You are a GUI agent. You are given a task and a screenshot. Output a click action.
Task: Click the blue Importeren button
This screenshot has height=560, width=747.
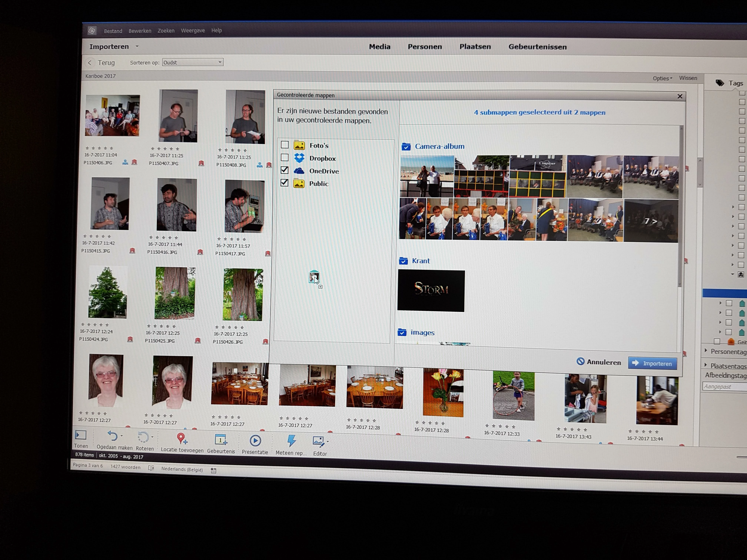click(652, 363)
